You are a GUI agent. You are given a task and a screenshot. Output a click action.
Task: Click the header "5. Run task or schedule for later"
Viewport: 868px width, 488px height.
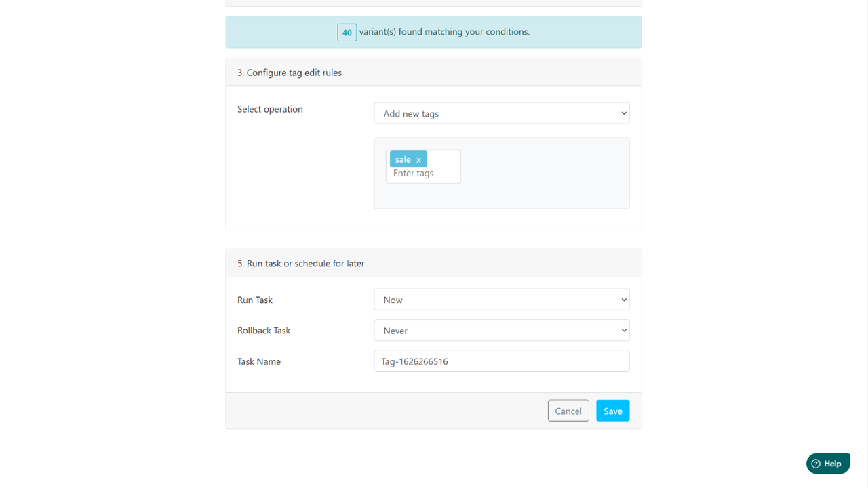pyautogui.click(x=300, y=263)
